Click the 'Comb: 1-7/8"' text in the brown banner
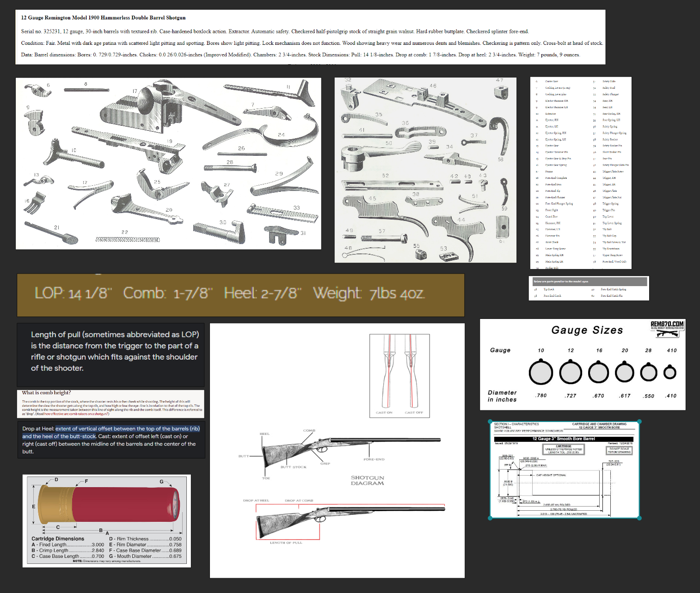 point(168,293)
